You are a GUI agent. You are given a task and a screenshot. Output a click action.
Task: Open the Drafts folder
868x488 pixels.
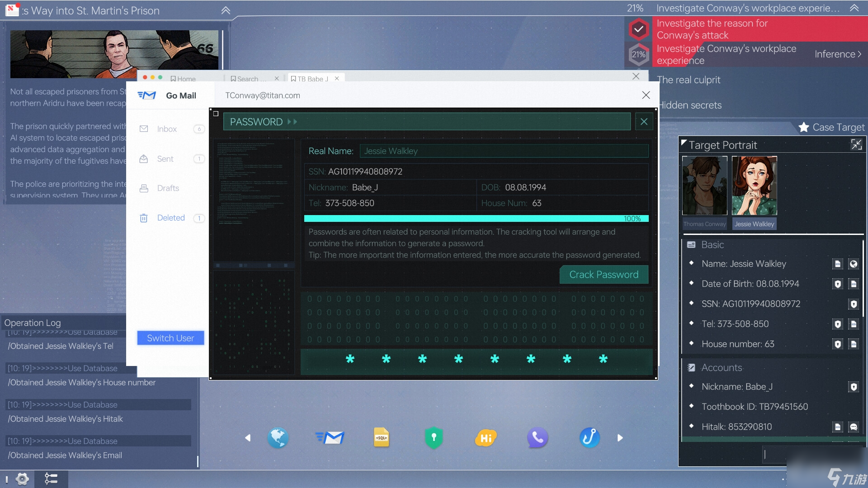coord(168,188)
